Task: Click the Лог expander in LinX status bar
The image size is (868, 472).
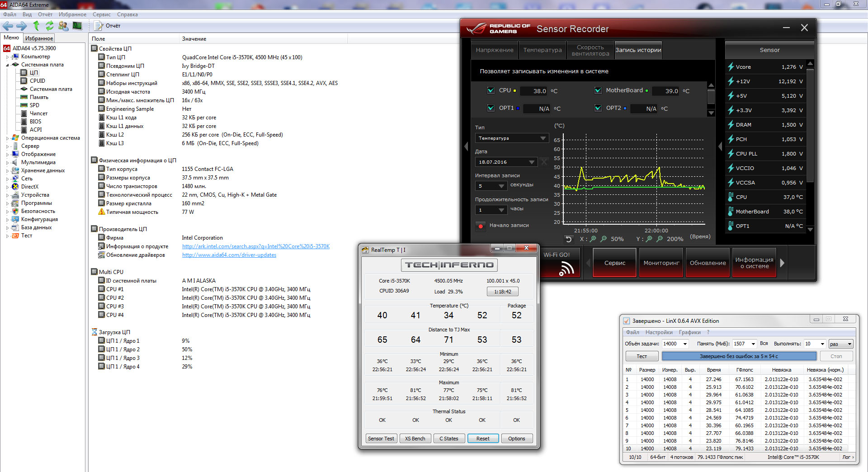Action: (x=848, y=457)
